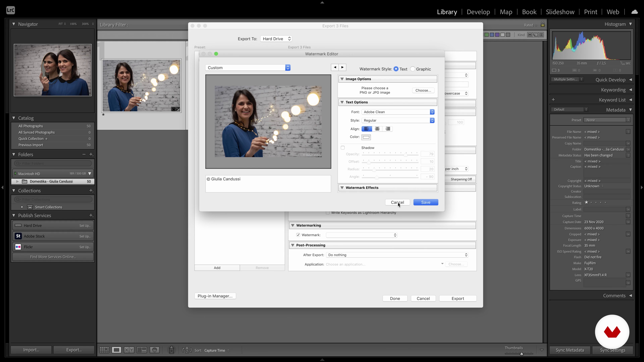Select the Text watermark style

tap(396, 69)
